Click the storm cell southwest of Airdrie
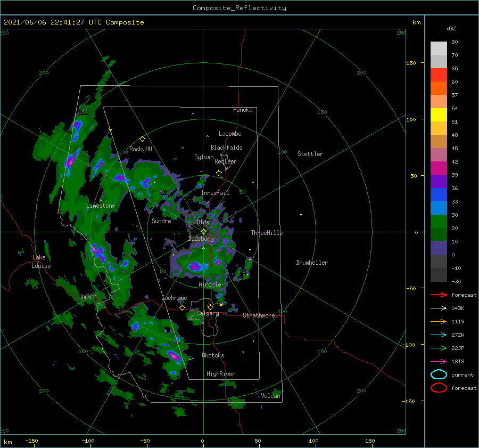Image resolution: width=479 pixels, height=448 pixels. pos(195,266)
